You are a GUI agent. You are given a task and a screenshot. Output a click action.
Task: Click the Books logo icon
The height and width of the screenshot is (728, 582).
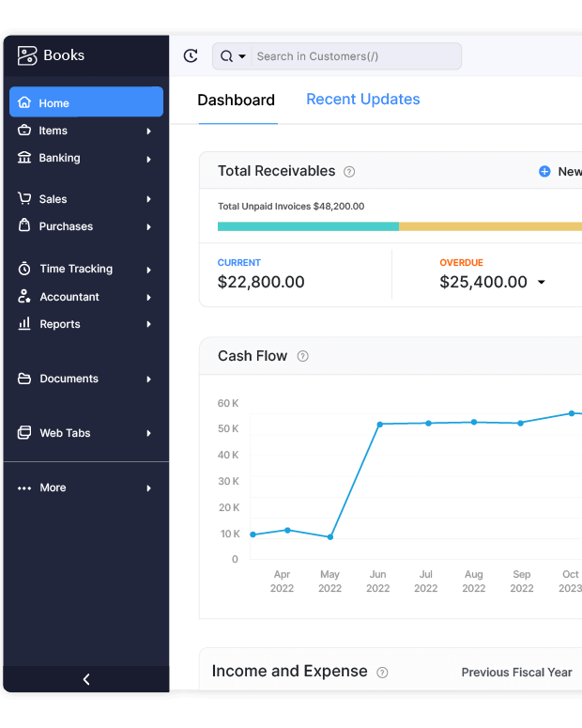point(27,55)
